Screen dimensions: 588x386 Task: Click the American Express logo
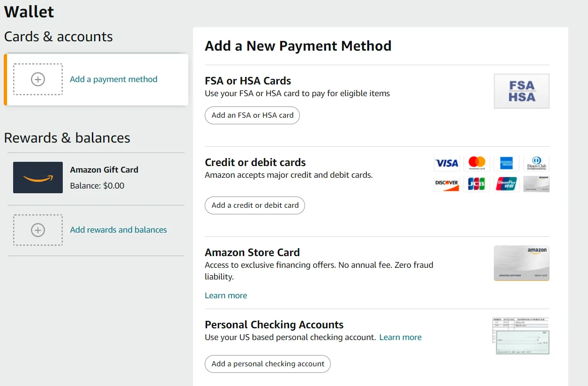point(506,163)
